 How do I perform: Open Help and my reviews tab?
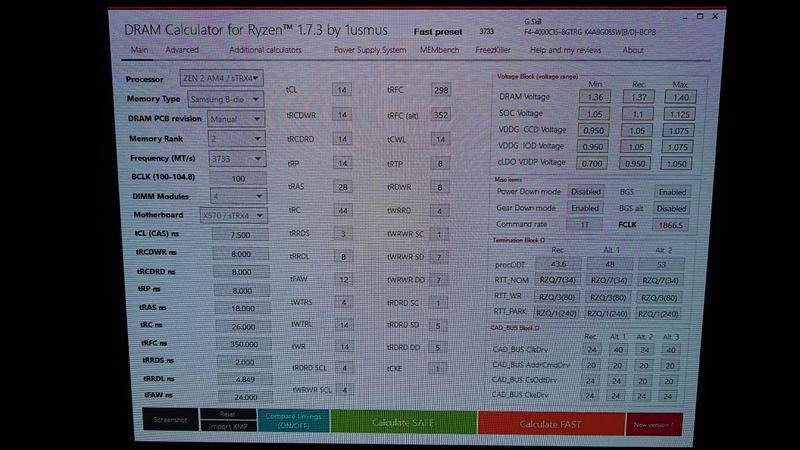coord(566,50)
